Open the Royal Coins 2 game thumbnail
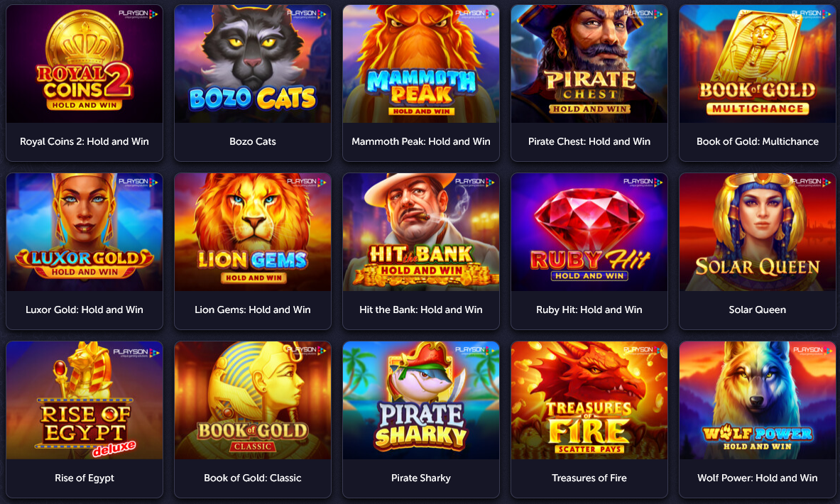Viewport: 840px width, 504px height. [x=84, y=64]
